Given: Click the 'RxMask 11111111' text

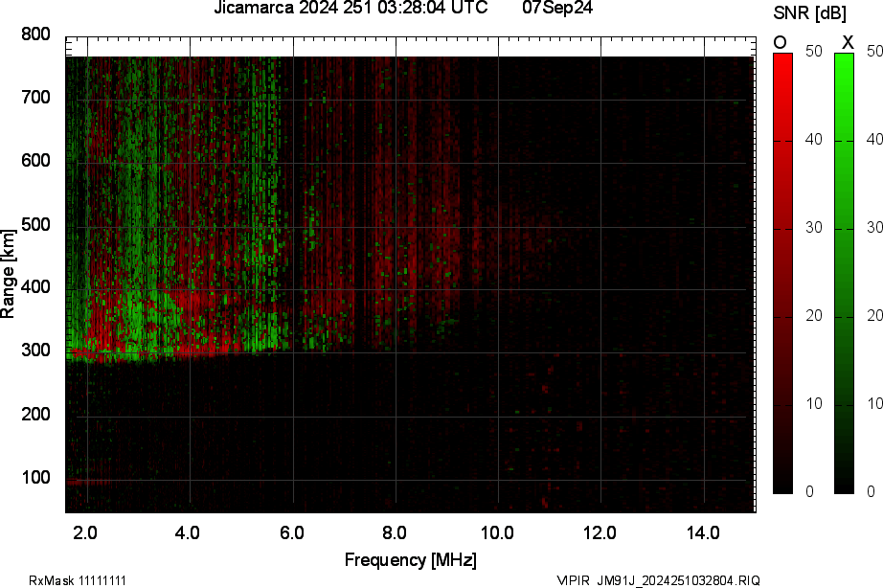Looking at the screenshot, I should coord(78,580).
